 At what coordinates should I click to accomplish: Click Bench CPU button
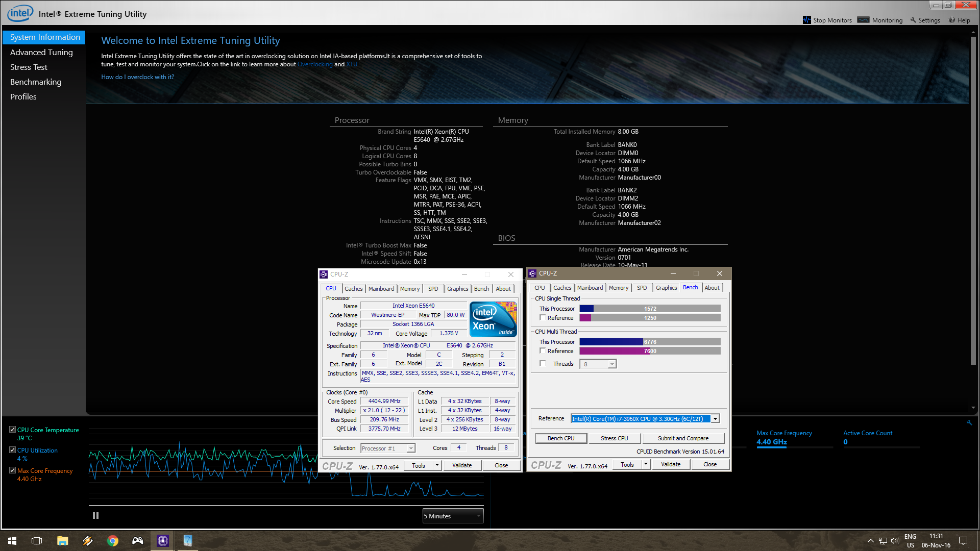561,438
